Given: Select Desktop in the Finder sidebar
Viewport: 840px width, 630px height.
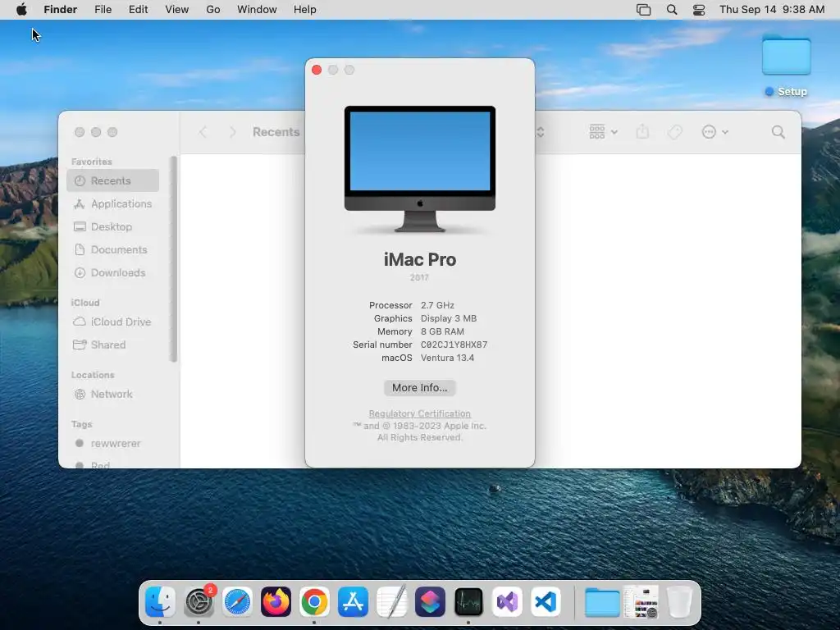Looking at the screenshot, I should [x=112, y=226].
